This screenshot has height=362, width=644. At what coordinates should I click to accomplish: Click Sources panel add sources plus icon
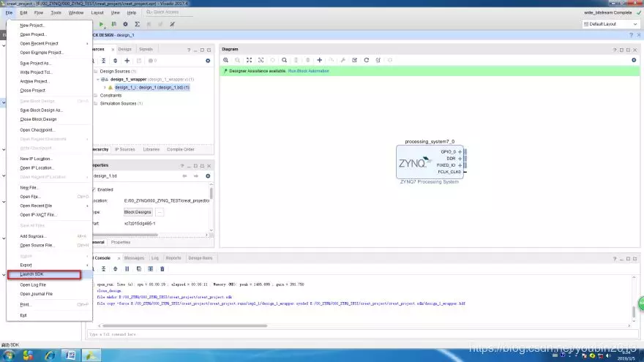point(127,61)
